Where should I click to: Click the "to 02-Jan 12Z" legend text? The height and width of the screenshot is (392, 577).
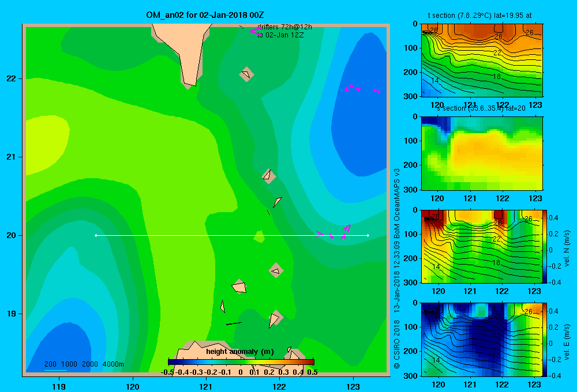(x=280, y=35)
